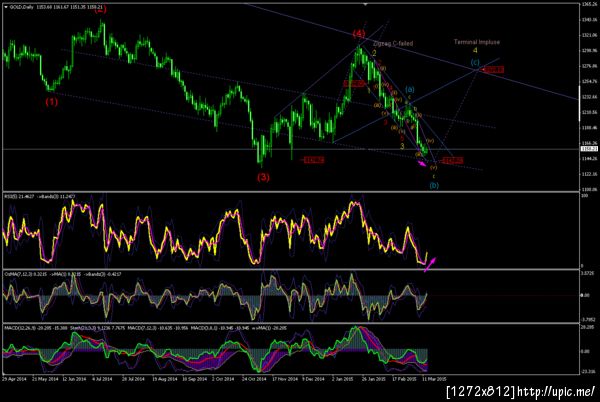Click the 19 Aug 2014 date label

[x=165, y=379]
